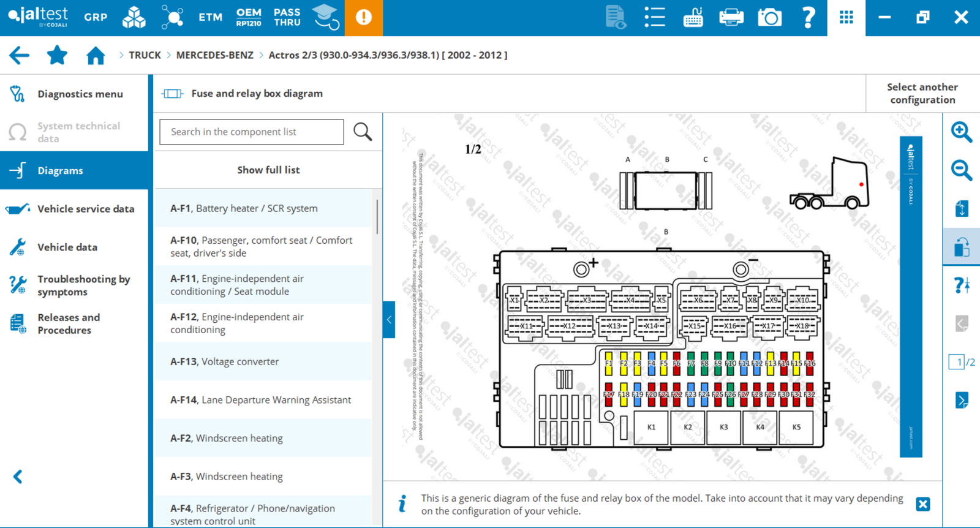Open the help question mark

click(x=809, y=17)
